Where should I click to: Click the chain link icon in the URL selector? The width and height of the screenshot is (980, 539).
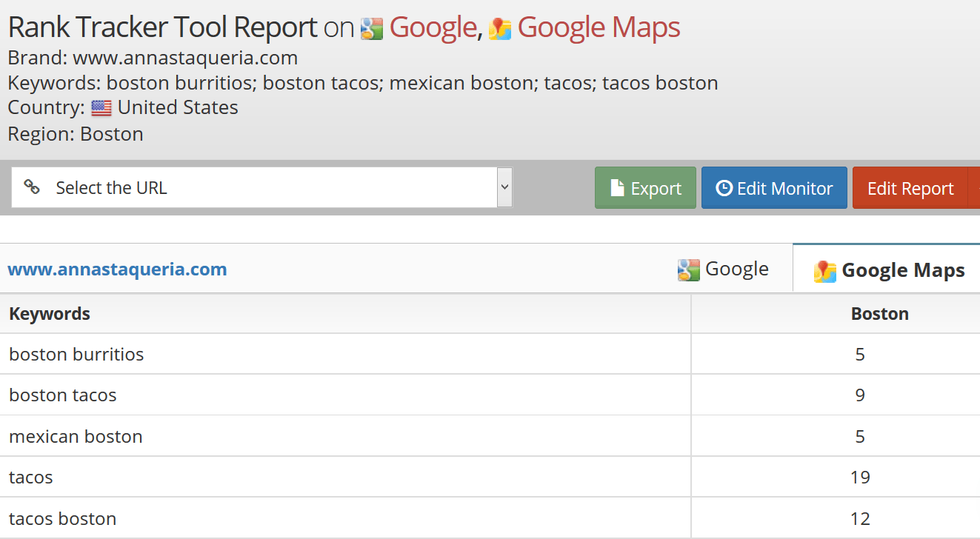click(32, 187)
